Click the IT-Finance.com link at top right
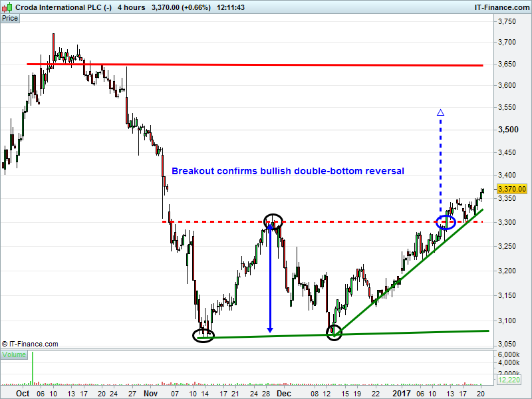 click(x=502, y=7)
